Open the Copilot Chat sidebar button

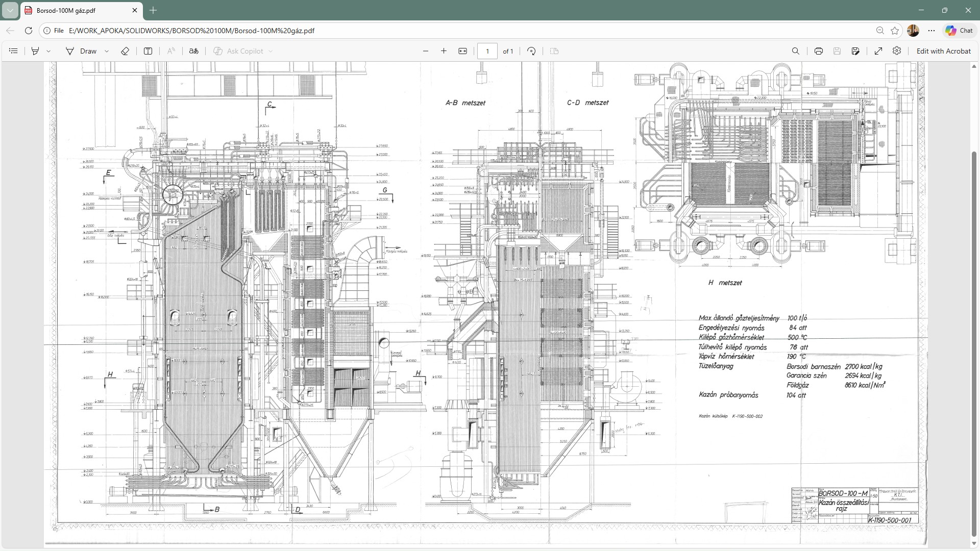959,31
